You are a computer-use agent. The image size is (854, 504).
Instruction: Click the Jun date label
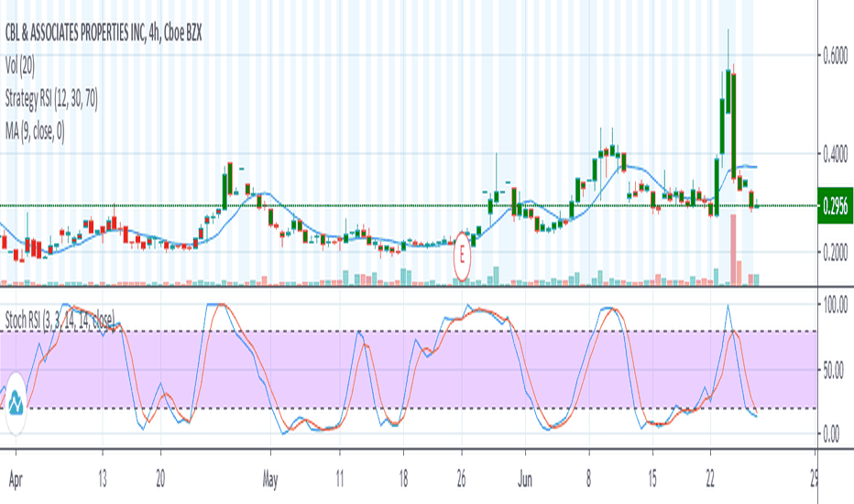click(525, 479)
